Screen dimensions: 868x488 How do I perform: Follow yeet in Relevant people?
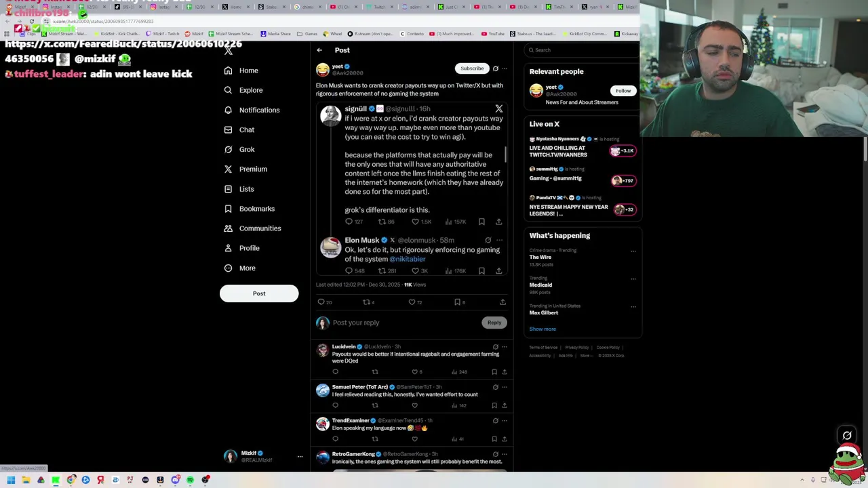(x=623, y=91)
